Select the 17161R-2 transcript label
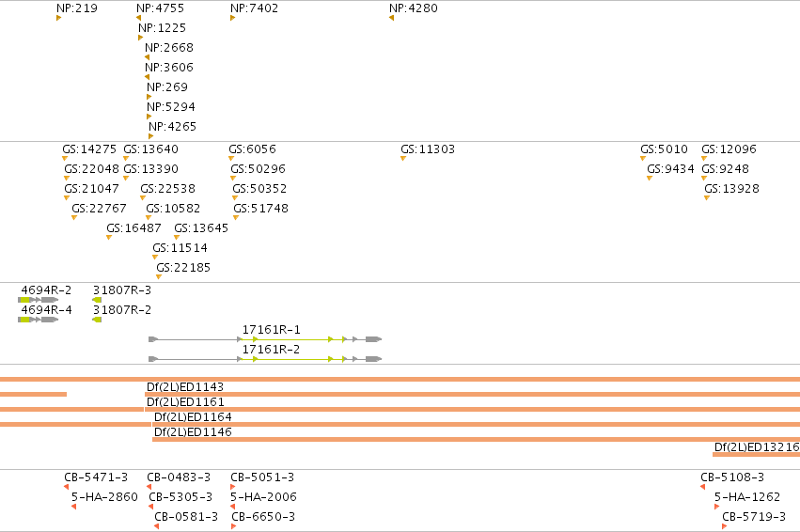 pos(271,350)
